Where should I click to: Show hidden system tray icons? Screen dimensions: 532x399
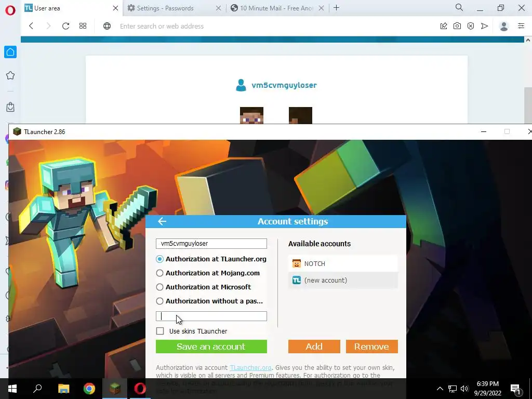(x=440, y=389)
